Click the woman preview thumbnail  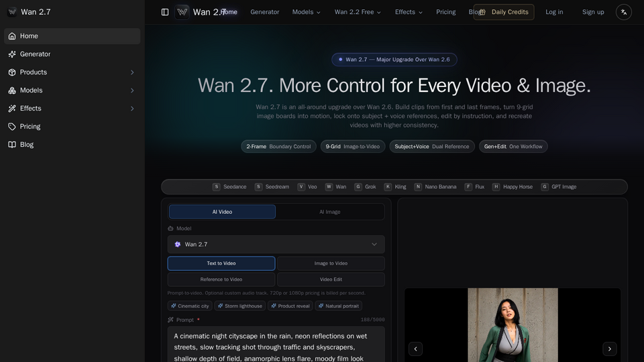513,325
